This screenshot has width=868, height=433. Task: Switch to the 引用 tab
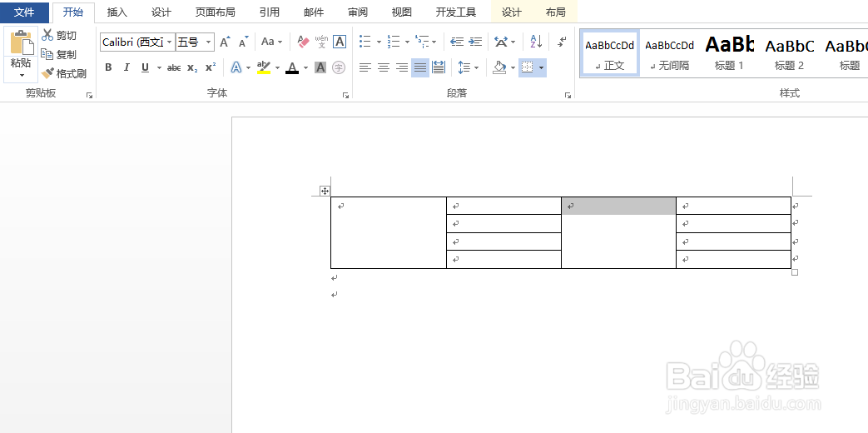pyautogui.click(x=270, y=12)
